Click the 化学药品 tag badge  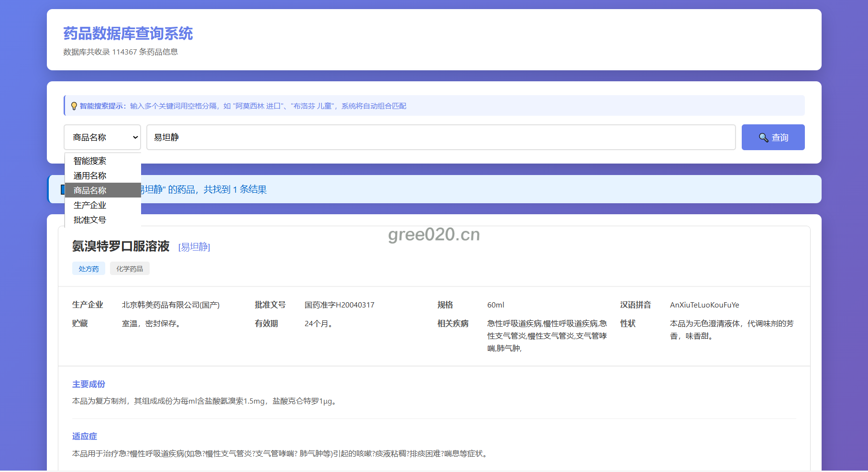(130, 269)
